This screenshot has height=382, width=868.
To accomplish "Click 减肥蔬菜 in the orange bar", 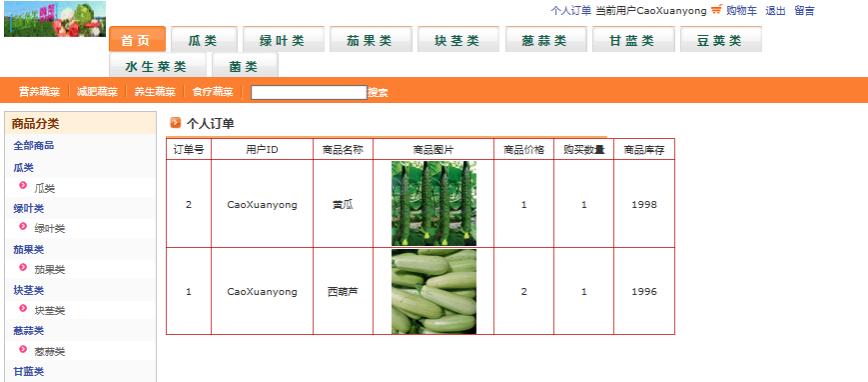I will 98,92.
